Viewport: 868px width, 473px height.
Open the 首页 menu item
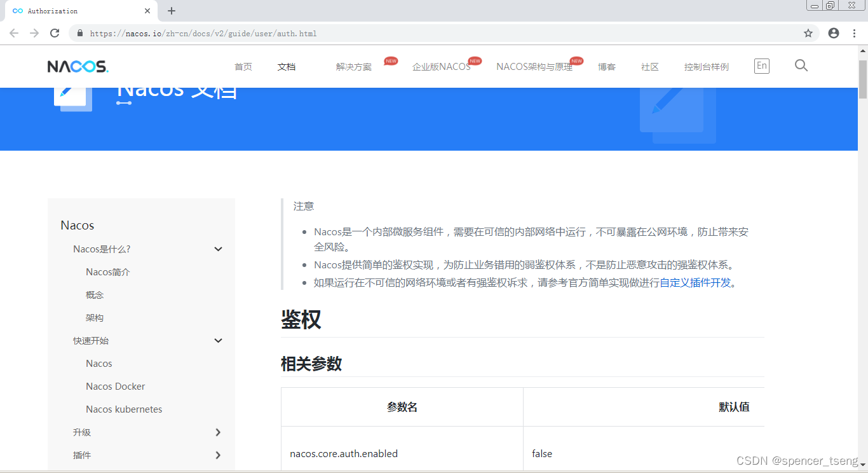pos(243,67)
